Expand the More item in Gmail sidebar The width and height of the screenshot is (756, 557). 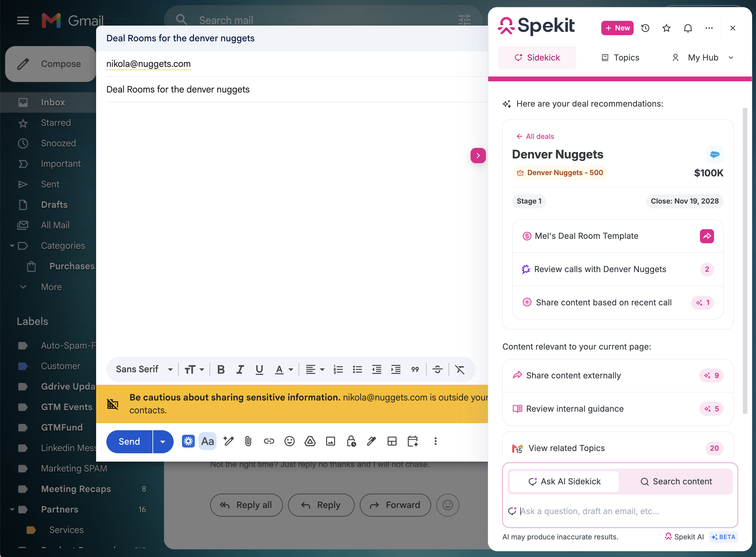pyautogui.click(x=51, y=287)
